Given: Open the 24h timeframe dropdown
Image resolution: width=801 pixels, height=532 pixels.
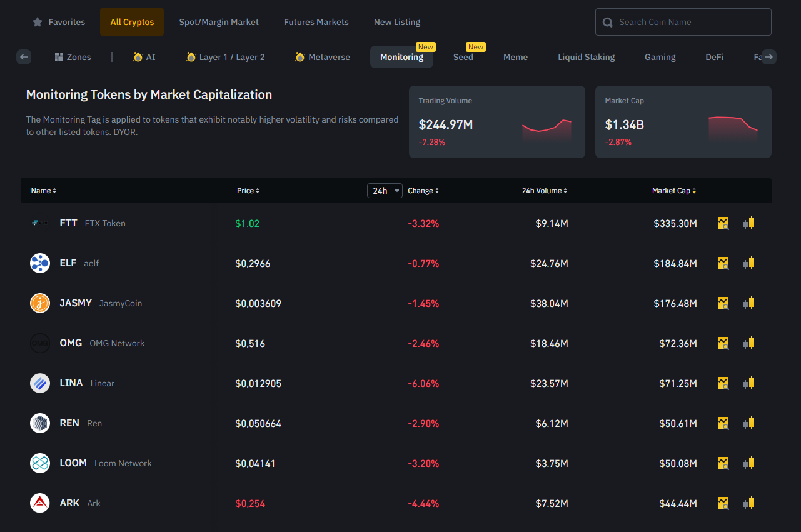Looking at the screenshot, I should [x=385, y=191].
